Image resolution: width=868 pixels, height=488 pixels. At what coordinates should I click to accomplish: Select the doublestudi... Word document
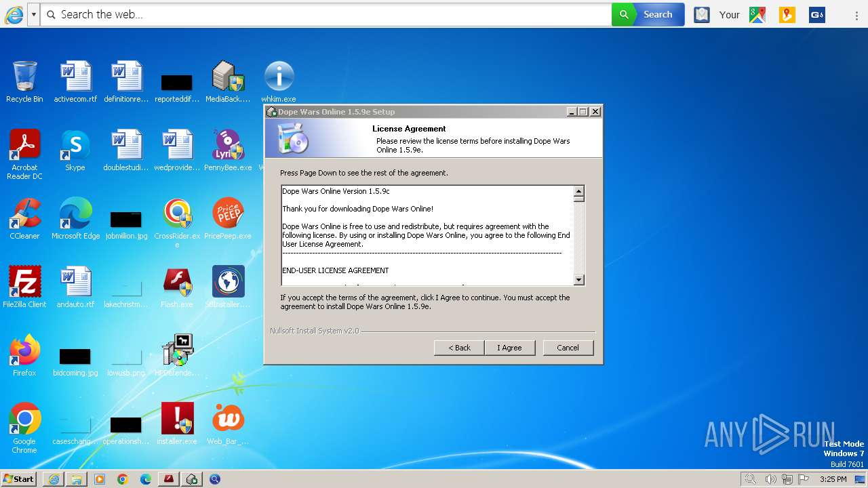[126, 150]
